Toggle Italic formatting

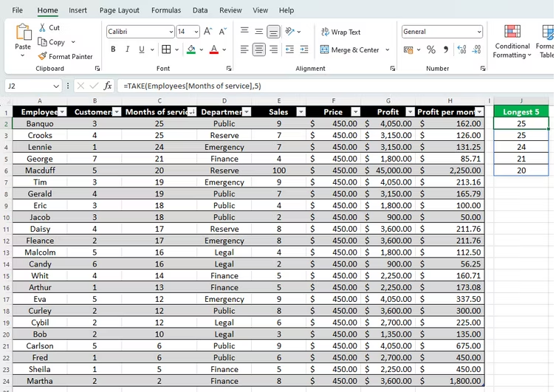point(127,49)
